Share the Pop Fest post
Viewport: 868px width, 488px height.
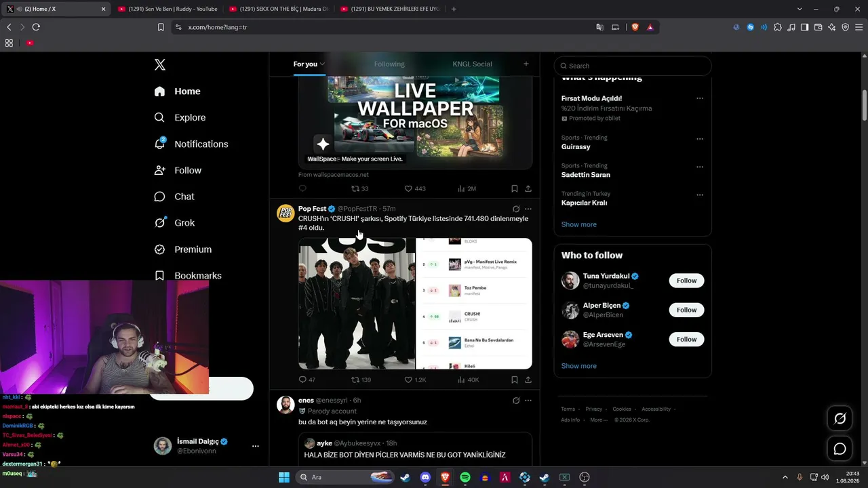[x=528, y=380]
